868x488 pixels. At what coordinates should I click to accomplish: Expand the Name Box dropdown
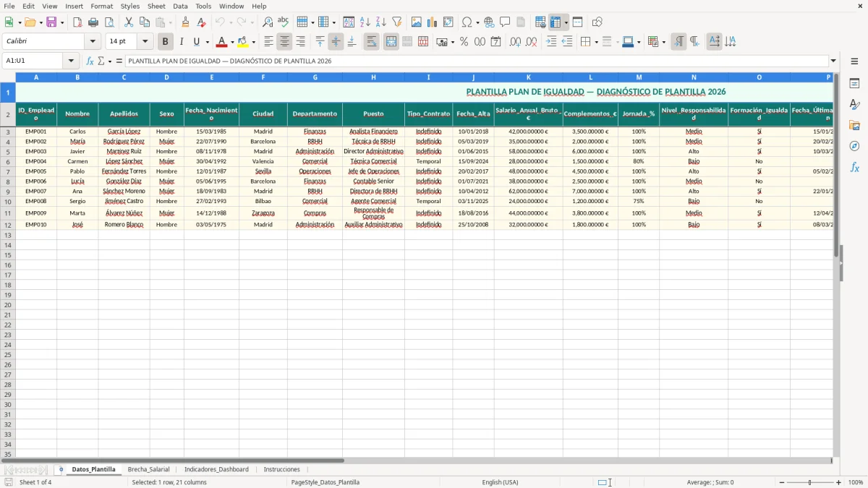[x=71, y=61]
